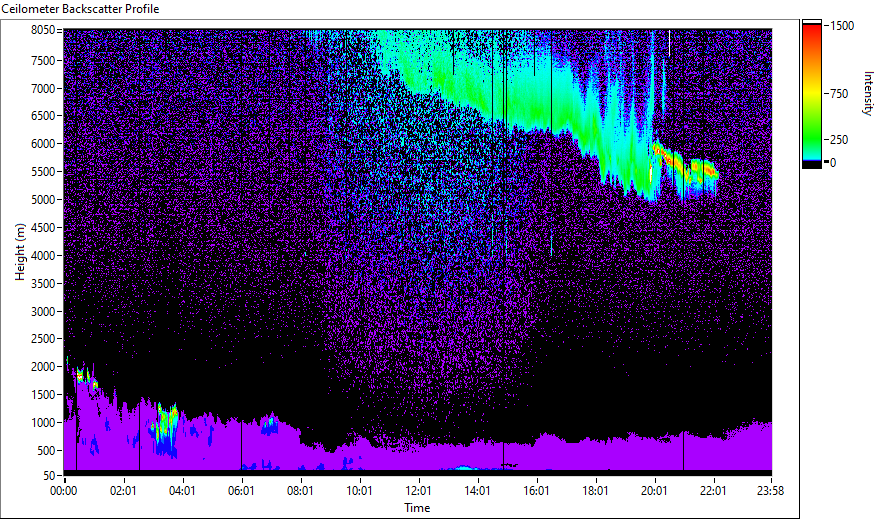This screenshot has width=878, height=519.
Task: Click the 14:01 time tick label
Action: (x=478, y=491)
